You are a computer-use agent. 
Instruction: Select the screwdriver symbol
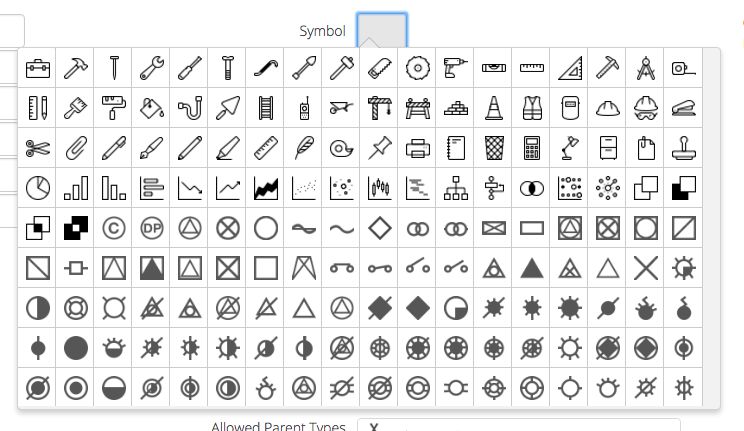[190, 68]
